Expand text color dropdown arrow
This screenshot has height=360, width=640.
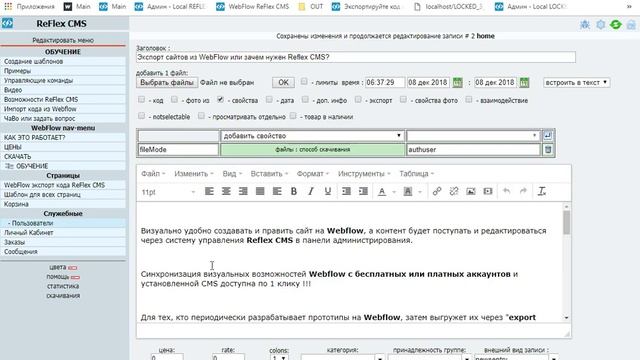click(394, 191)
